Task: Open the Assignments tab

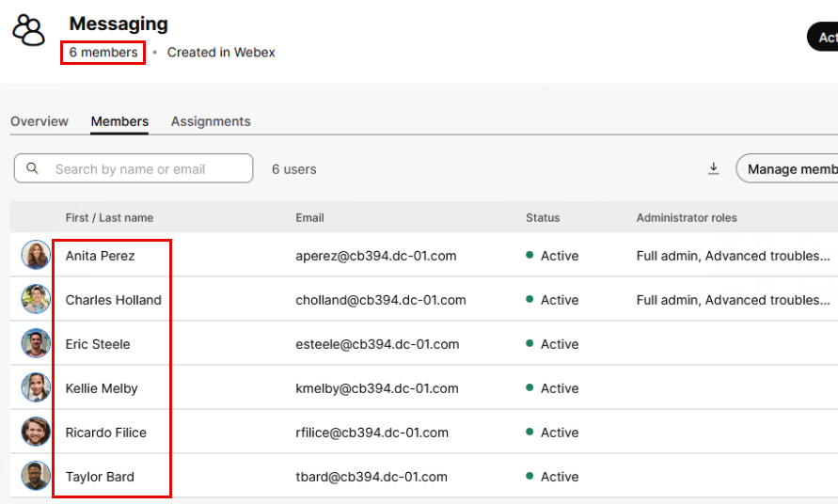Action: coord(211,121)
